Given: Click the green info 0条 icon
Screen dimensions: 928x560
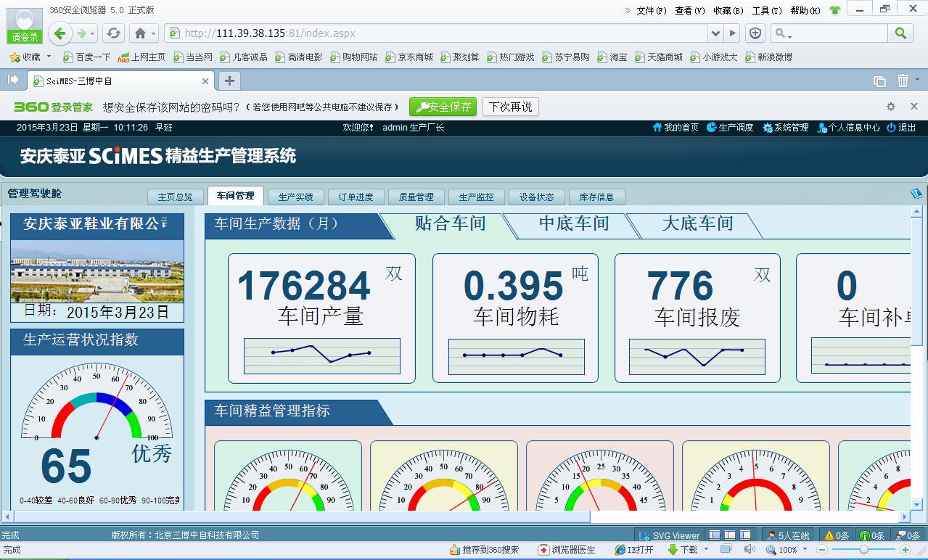Looking at the screenshot, I should coord(865,536).
